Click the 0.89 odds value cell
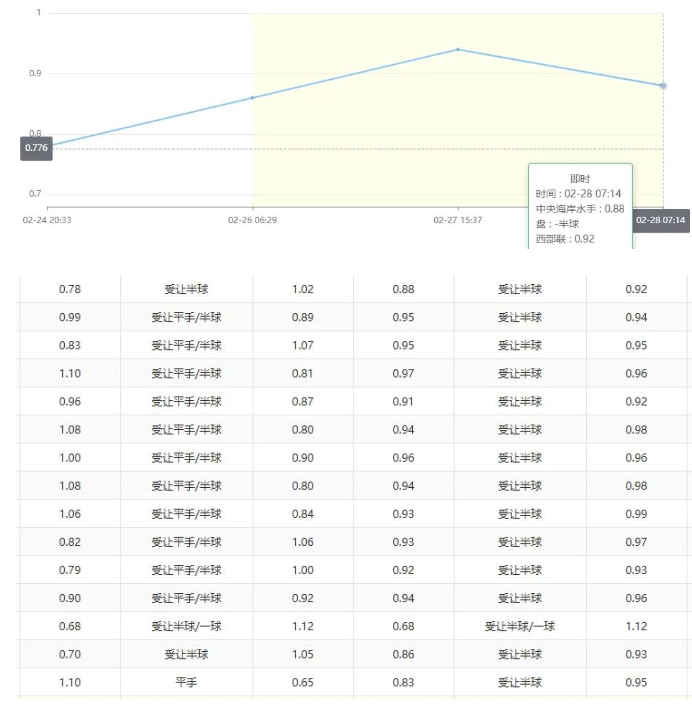This screenshot has height=705, width=692. [302, 317]
